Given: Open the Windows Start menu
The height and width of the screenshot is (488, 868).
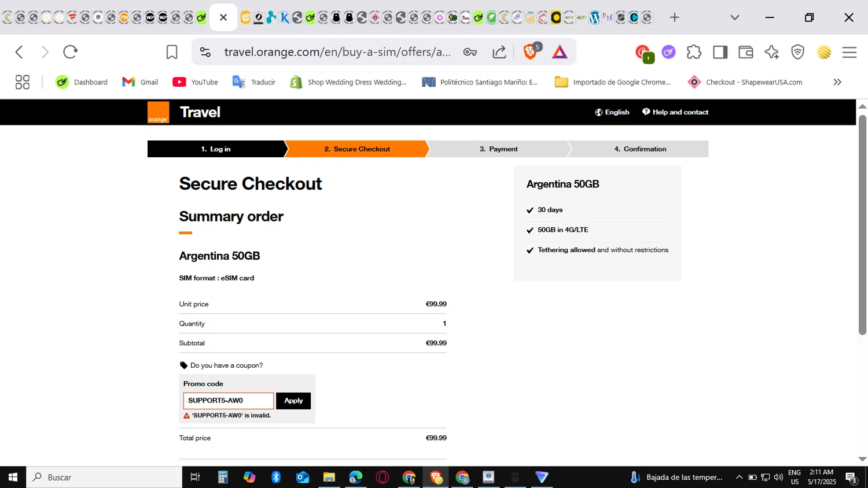Looking at the screenshot, I should coord(13,477).
